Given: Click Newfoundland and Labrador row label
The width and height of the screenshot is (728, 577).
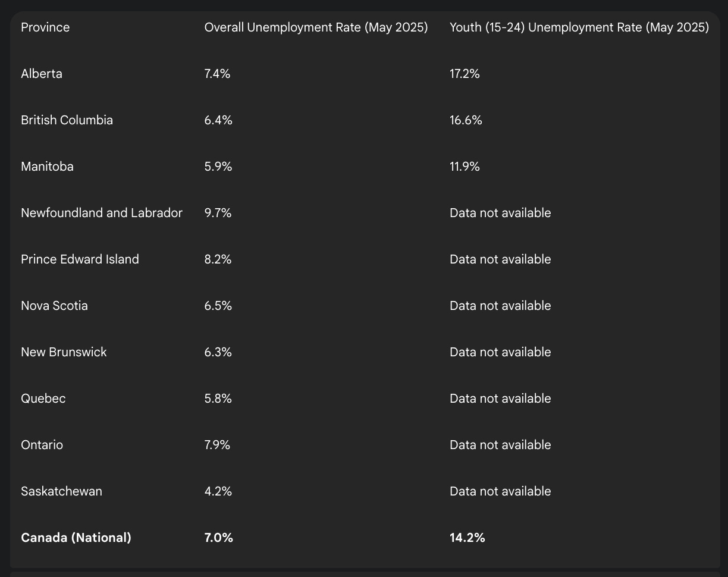Looking at the screenshot, I should pyautogui.click(x=102, y=213).
